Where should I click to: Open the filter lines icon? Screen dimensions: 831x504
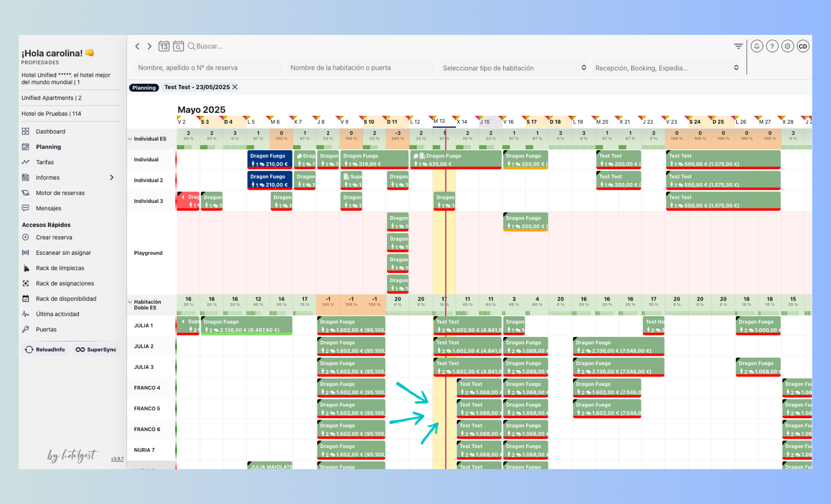[x=738, y=46]
